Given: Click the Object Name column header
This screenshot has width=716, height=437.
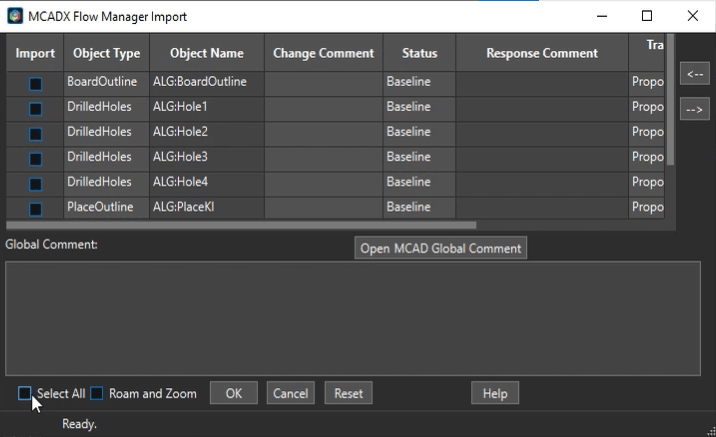Looking at the screenshot, I should pos(207,53).
